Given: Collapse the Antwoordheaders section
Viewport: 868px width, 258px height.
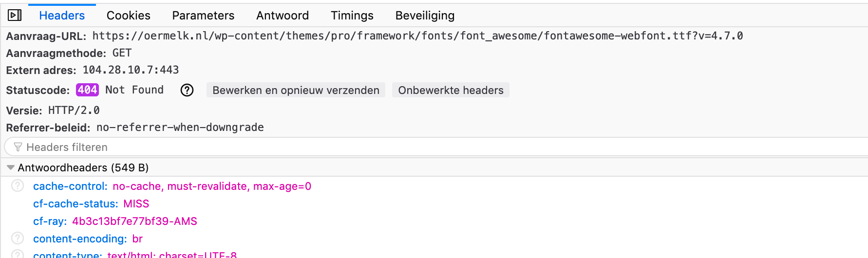Looking at the screenshot, I should pos(10,167).
